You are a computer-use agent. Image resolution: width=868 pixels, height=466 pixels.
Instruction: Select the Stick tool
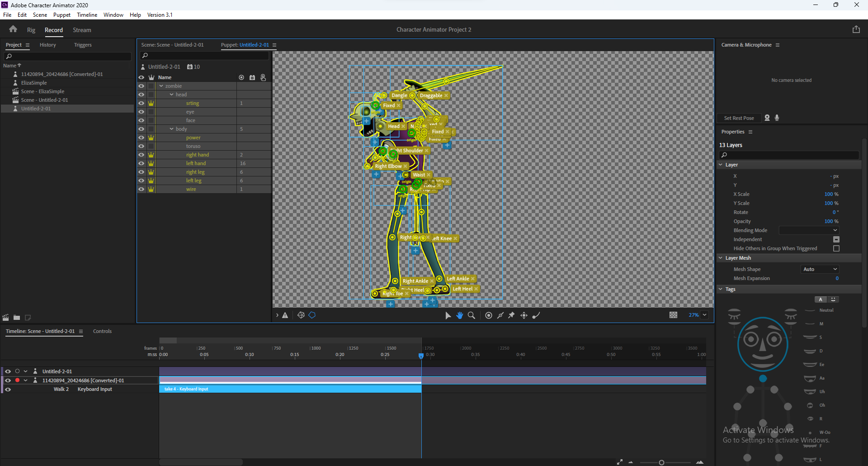500,315
